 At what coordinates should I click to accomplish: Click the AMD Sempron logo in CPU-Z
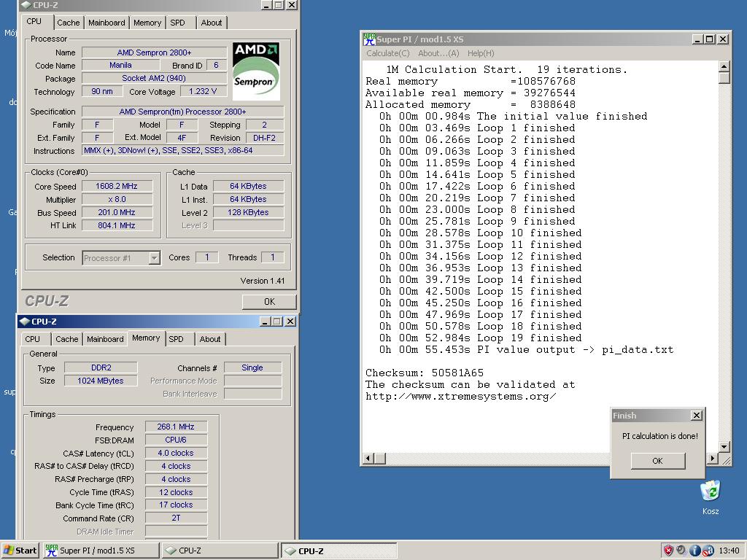pos(256,71)
